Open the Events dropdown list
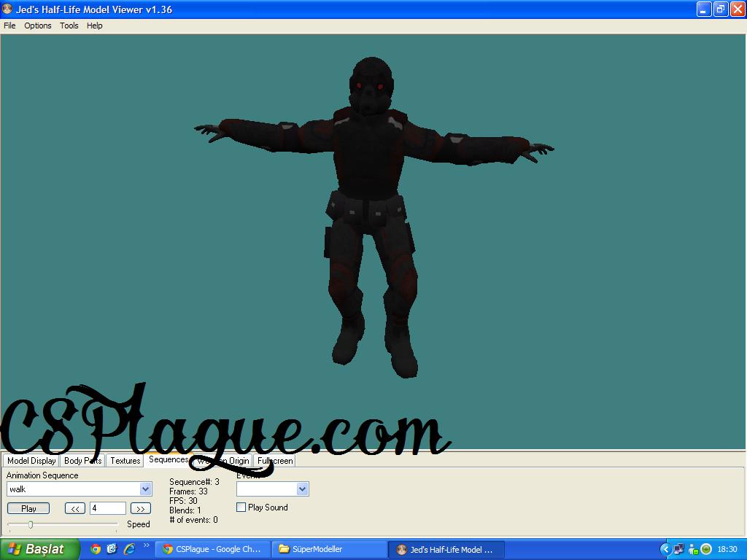The image size is (747, 560). coord(303,489)
